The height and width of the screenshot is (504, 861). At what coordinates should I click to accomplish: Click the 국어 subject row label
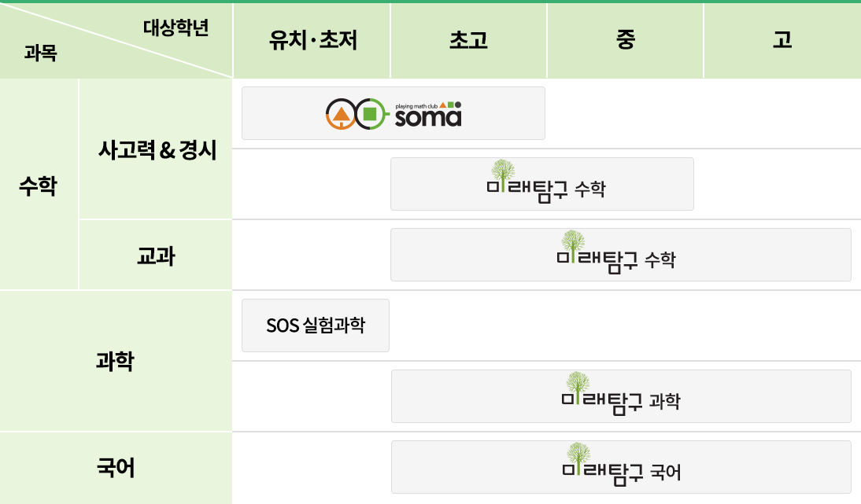115,469
